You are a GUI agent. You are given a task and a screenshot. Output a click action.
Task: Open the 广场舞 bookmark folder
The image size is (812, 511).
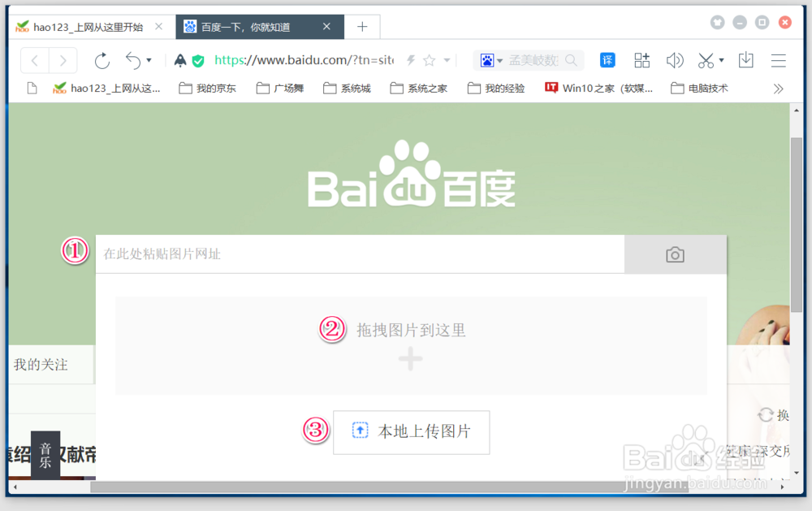coord(280,88)
